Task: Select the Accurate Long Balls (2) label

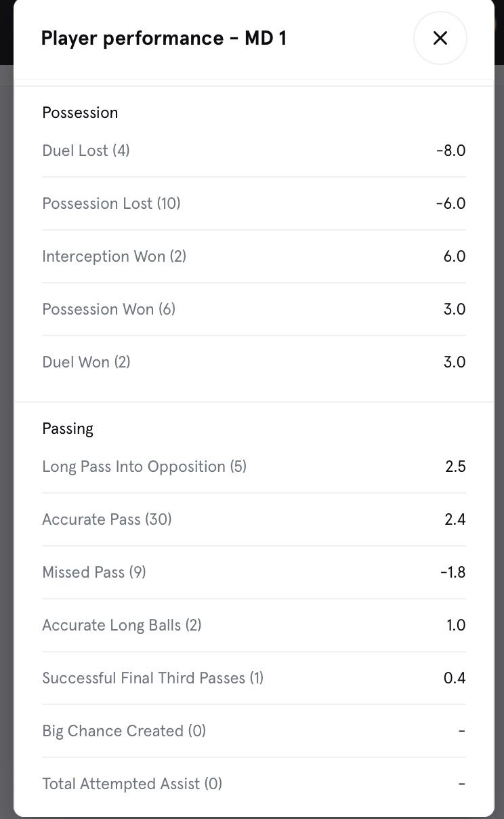Action: (122, 625)
